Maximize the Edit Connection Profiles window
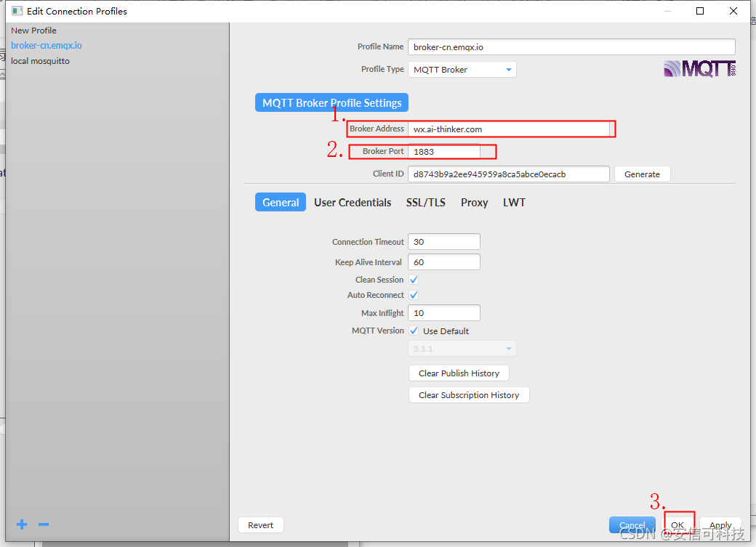 coord(700,11)
